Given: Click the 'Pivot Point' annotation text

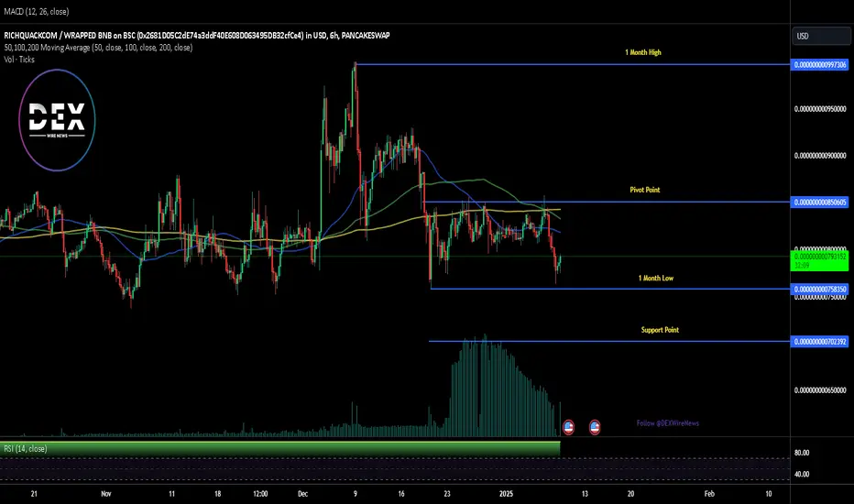Looking at the screenshot, I should tap(645, 190).
